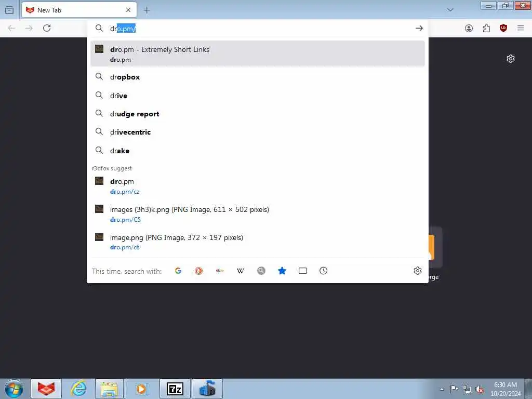The height and width of the screenshot is (399, 532).
Task: Open the account profile icon
Action: click(x=469, y=28)
